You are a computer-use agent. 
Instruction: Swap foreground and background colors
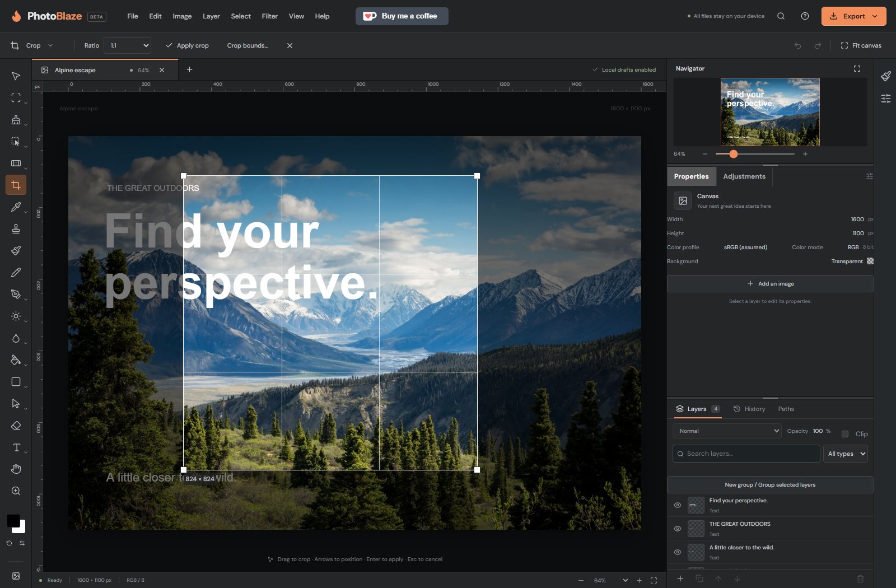pyautogui.click(x=22, y=543)
